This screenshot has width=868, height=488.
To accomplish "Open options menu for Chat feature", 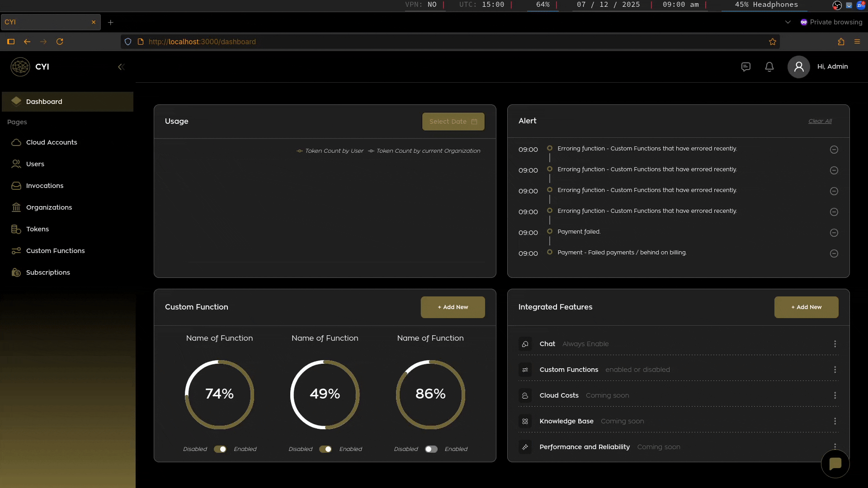I will [835, 344].
